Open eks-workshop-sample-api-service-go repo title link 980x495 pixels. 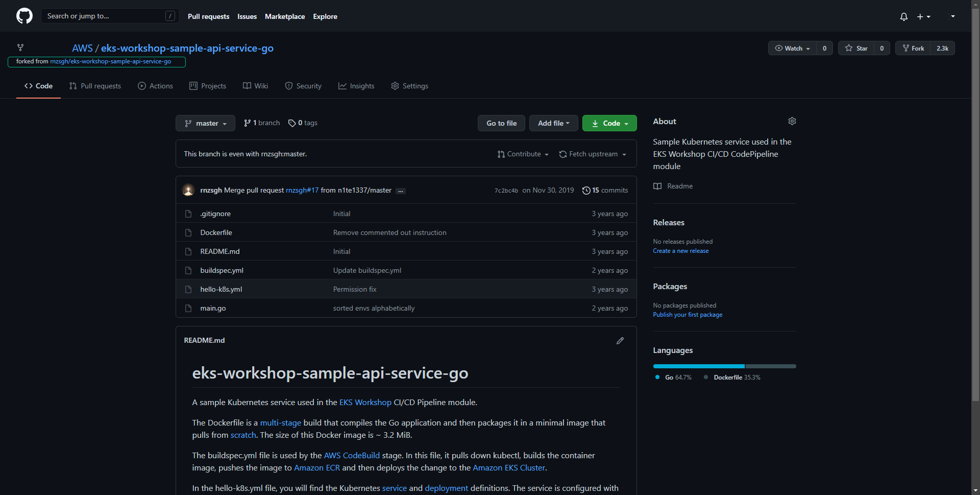click(x=187, y=48)
